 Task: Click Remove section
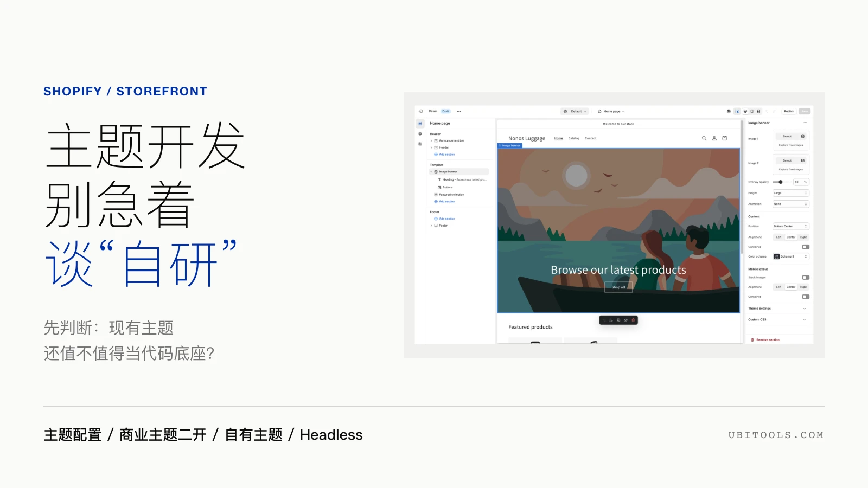point(765,340)
